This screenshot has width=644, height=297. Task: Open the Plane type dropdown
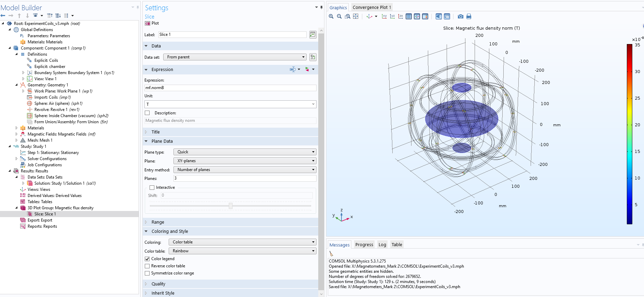(245, 152)
